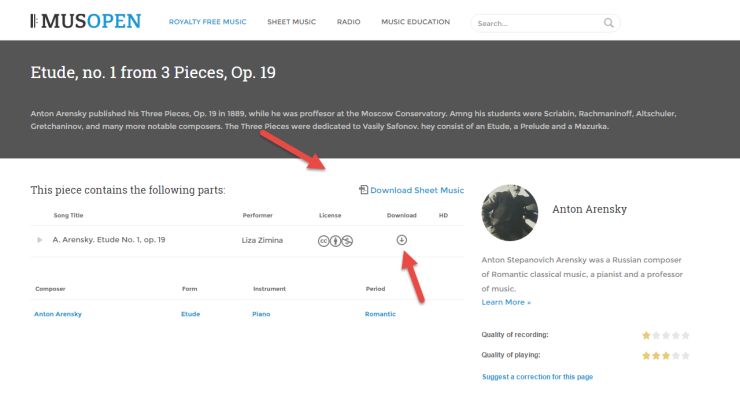
Task: Click the attribution license icon
Action: (x=335, y=241)
